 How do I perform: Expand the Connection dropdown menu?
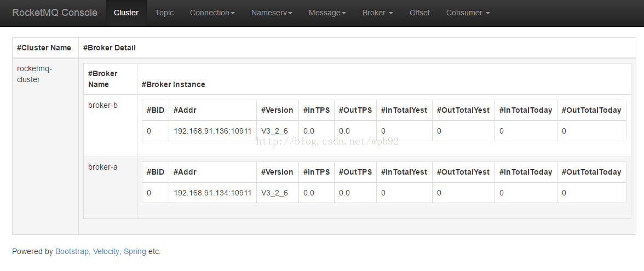point(212,13)
